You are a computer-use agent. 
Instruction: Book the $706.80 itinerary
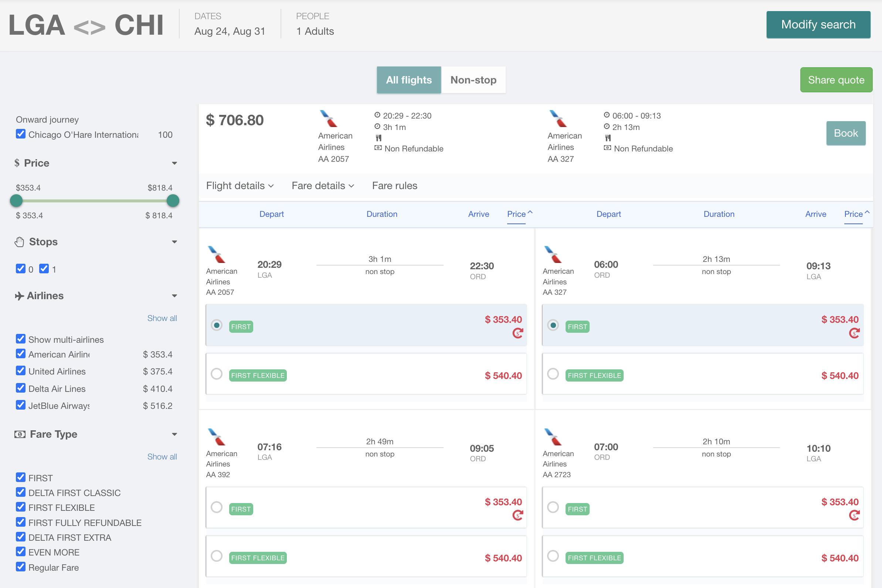pos(846,133)
